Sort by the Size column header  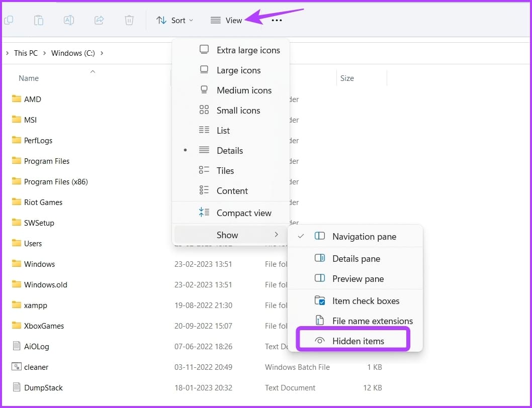click(347, 78)
